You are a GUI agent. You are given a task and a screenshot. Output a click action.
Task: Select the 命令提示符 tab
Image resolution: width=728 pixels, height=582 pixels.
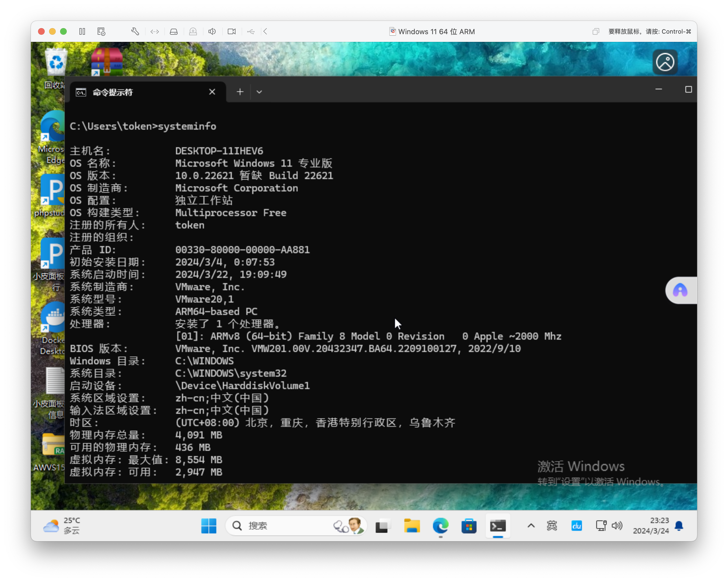point(135,92)
